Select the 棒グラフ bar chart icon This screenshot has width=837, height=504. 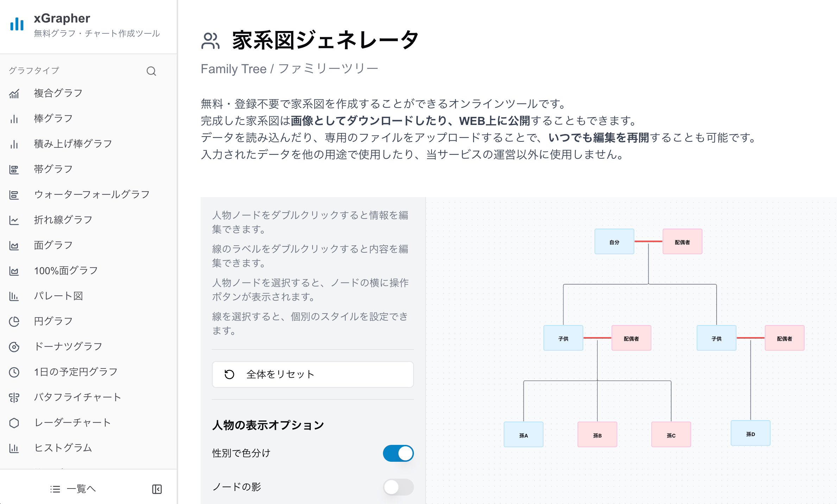[x=14, y=119]
